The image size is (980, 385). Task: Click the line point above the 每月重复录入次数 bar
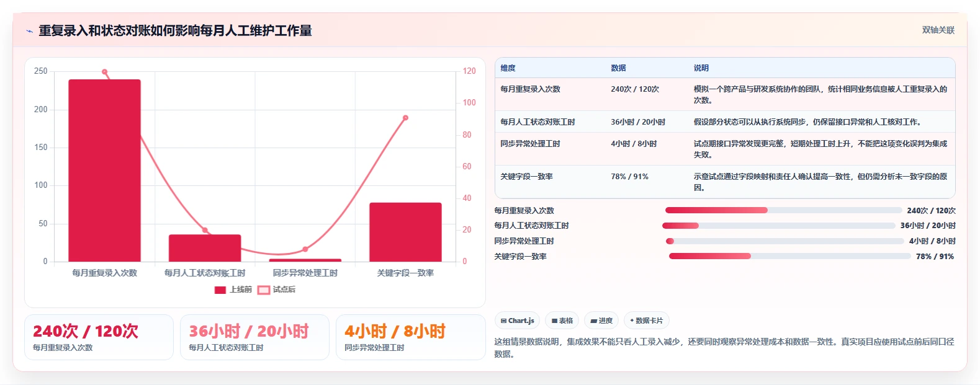tap(104, 72)
